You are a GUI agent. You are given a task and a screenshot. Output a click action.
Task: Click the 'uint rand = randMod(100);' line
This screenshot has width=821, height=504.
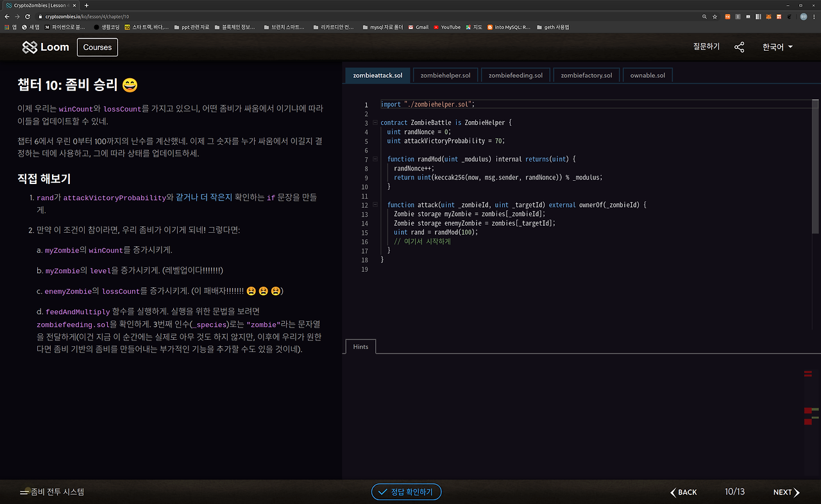(436, 232)
